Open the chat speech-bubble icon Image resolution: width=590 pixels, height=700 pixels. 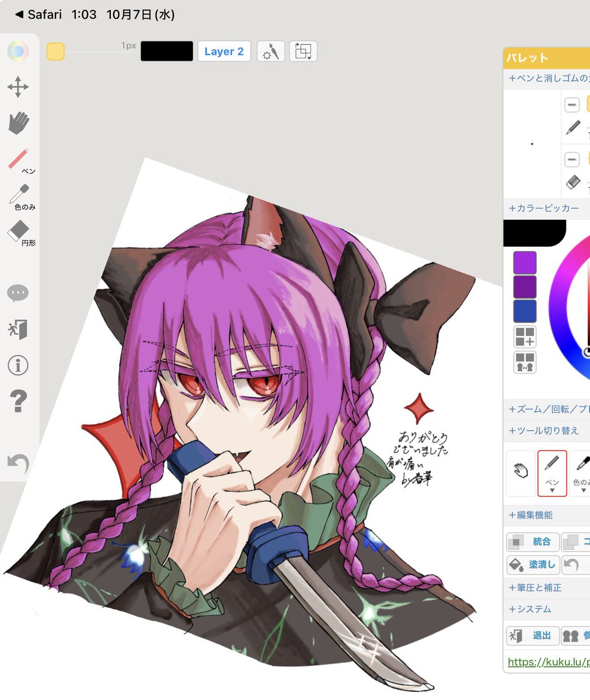(x=18, y=293)
